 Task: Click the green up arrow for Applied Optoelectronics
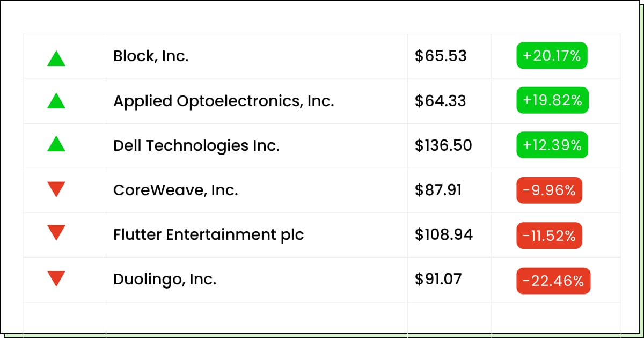[x=56, y=100]
